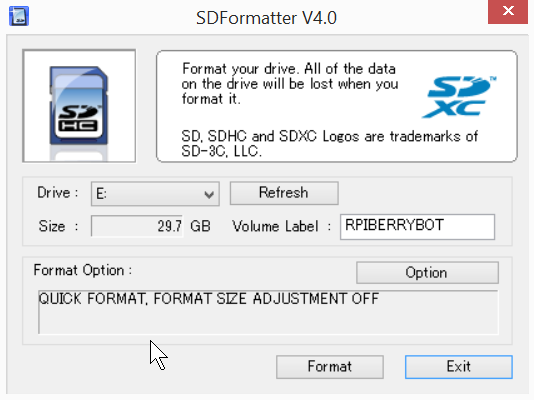The height and width of the screenshot is (400, 534).
Task: Open the E: drive combo box
Action: click(x=155, y=194)
